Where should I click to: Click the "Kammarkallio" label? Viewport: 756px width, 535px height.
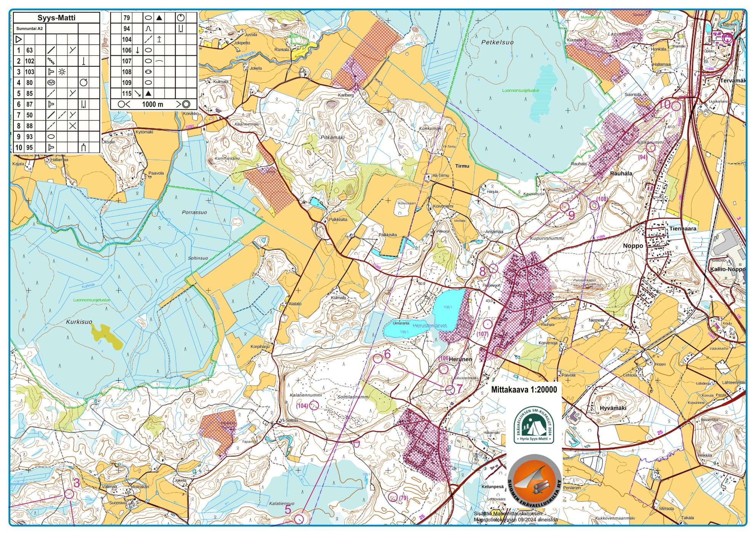click(227, 158)
